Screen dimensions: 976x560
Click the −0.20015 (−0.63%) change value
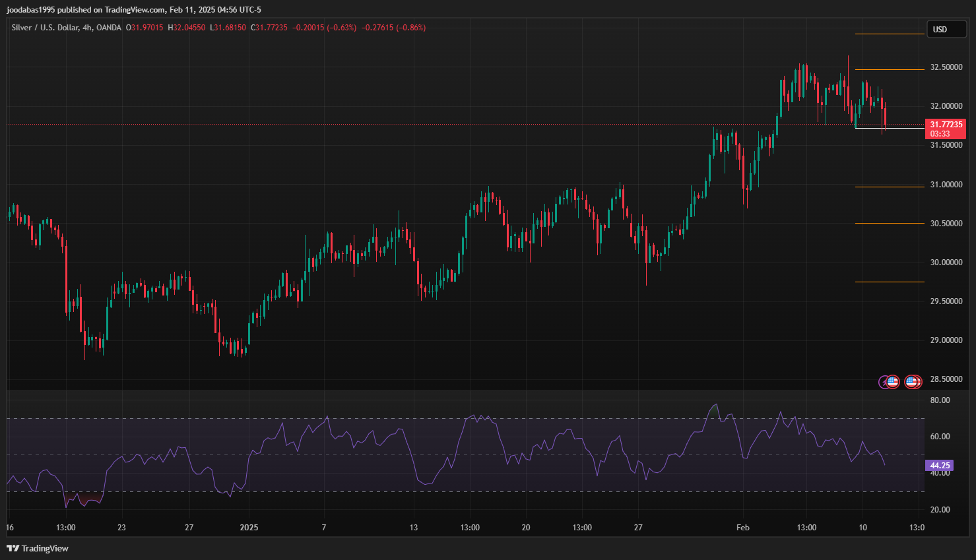tap(324, 28)
